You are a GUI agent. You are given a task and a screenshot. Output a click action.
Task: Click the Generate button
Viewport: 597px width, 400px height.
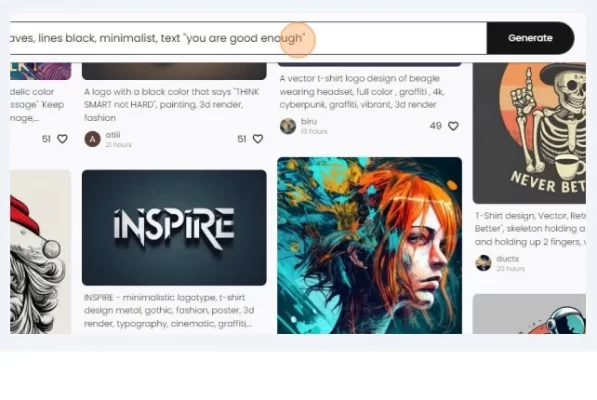[x=530, y=38]
